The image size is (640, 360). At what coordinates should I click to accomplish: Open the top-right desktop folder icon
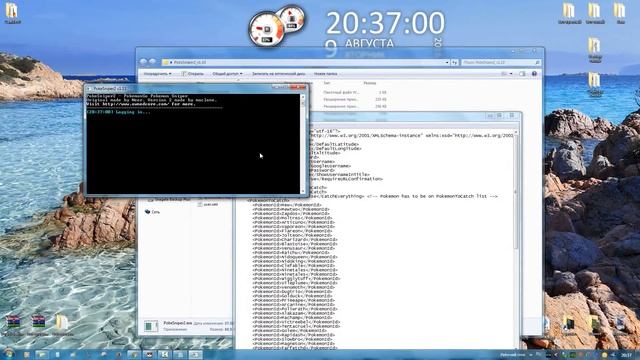(x=620, y=12)
